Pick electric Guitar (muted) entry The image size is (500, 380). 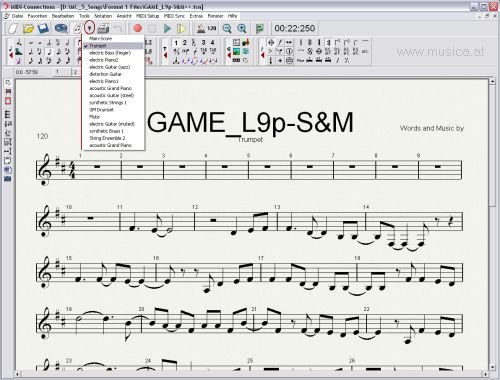click(112, 124)
